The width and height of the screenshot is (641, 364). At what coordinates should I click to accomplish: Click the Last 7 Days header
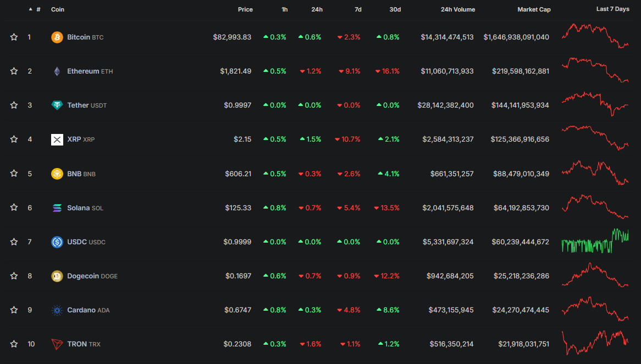(613, 9)
